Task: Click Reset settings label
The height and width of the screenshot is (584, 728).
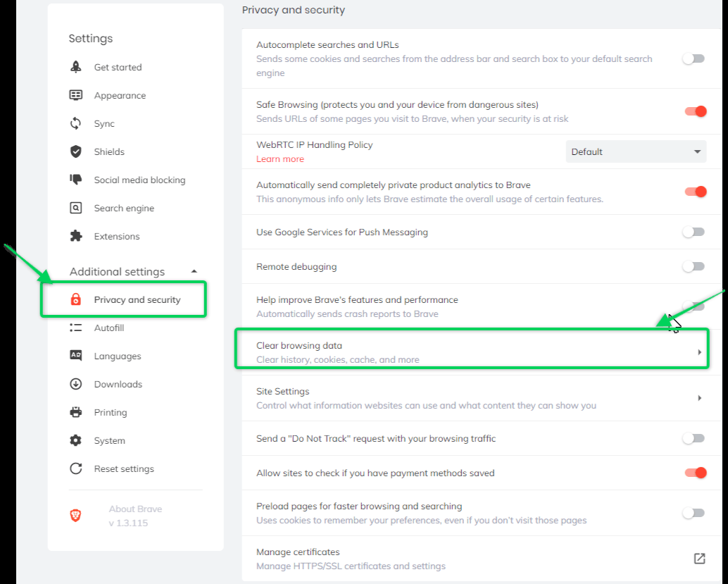Action: click(x=124, y=468)
